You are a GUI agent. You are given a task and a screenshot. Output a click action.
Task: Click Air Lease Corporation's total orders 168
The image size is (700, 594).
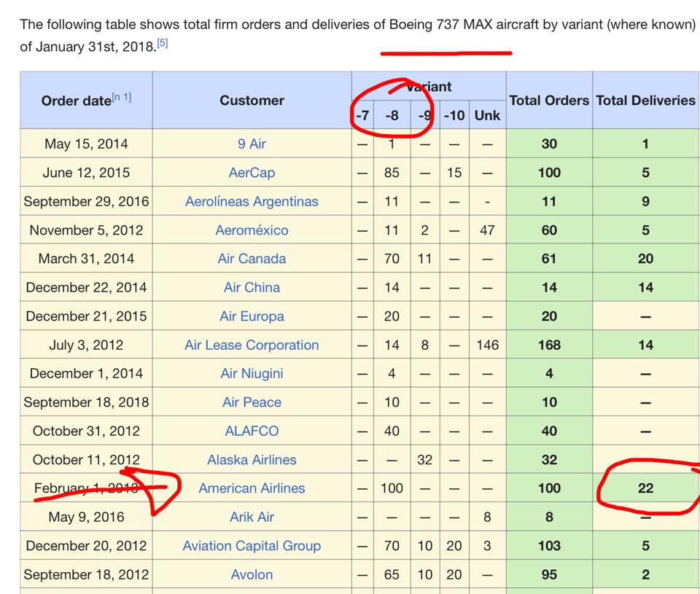[549, 345]
